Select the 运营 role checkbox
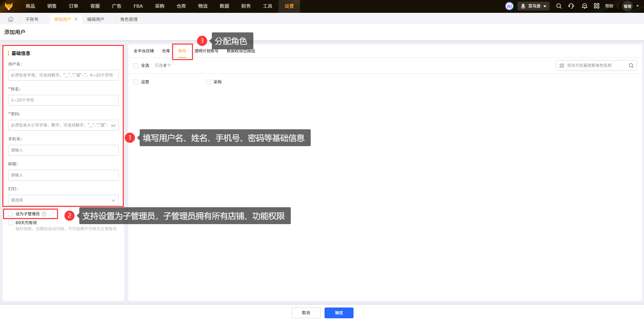Viewport: 644px width, 321px height. coord(136,82)
